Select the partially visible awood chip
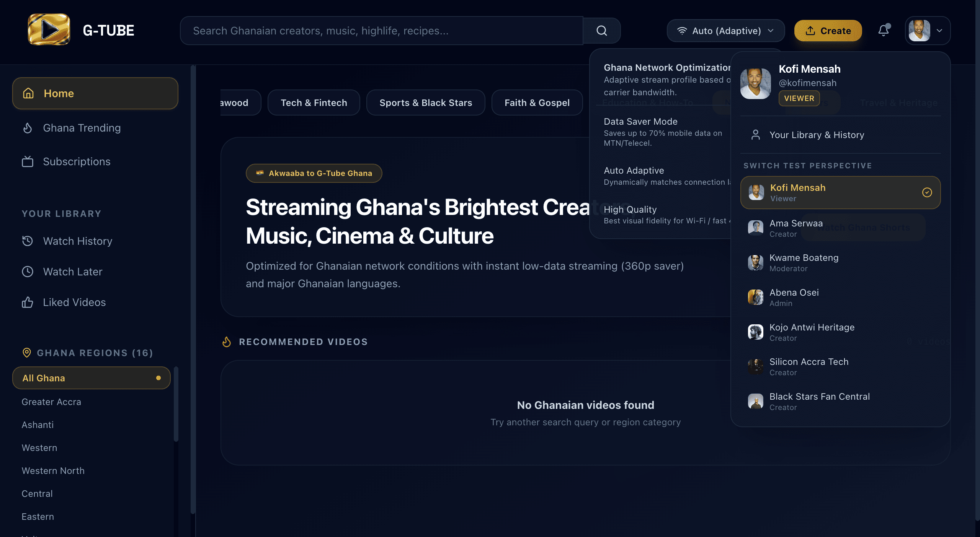This screenshot has height=537, width=980. point(240,103)
